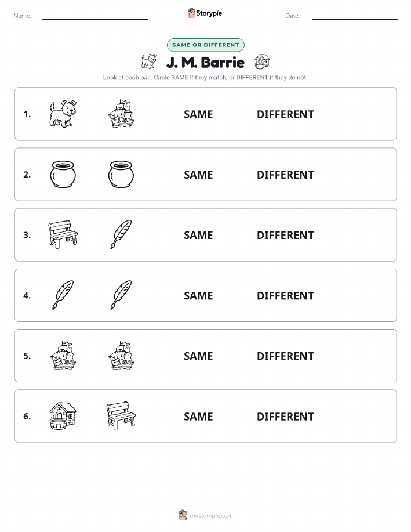
Task: Choose SAME for question 2
Action: pos(198,175)
